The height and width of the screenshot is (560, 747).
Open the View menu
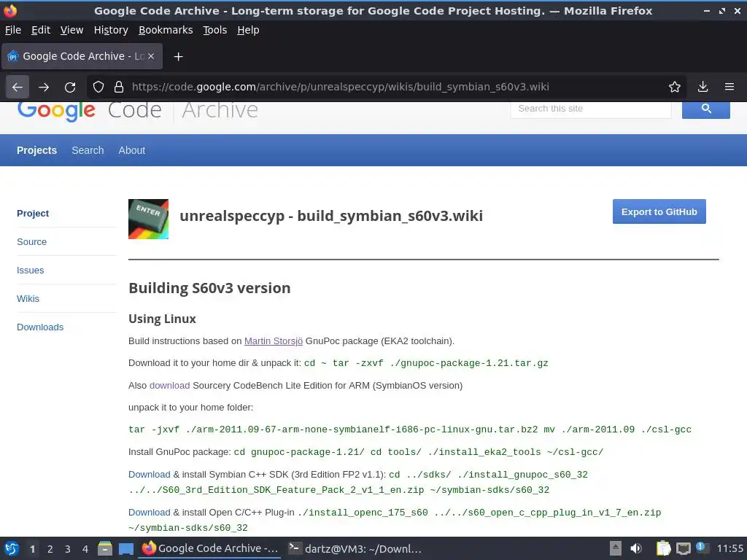72,30
